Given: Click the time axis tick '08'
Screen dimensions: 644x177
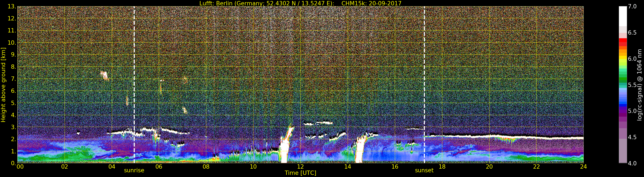Looking at the screenshot, I should pyautogui.click(x=206, y=166).
